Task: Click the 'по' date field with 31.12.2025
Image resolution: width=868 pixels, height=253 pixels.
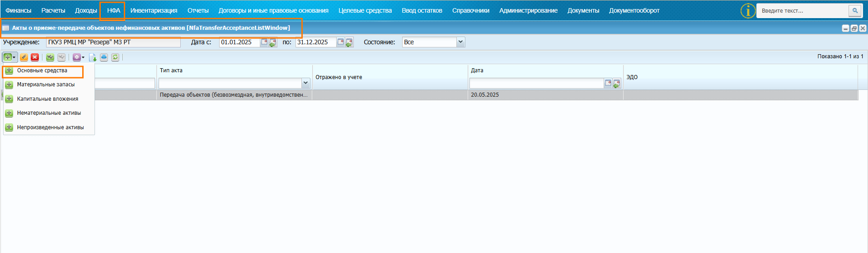Action: click(316, 42)
